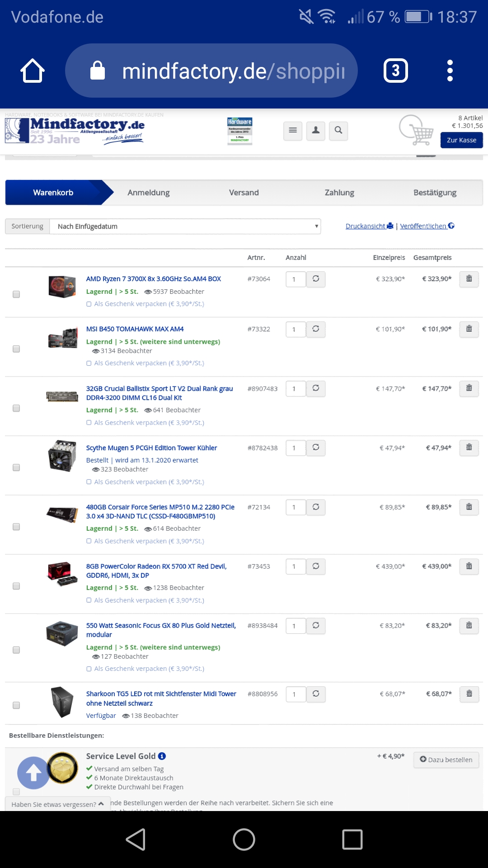Image resolution: width=488 pixels, height=868 pixels.
Task: Refresh quantity for Seasonic Focus GX
Action: [x=316, y=626]
